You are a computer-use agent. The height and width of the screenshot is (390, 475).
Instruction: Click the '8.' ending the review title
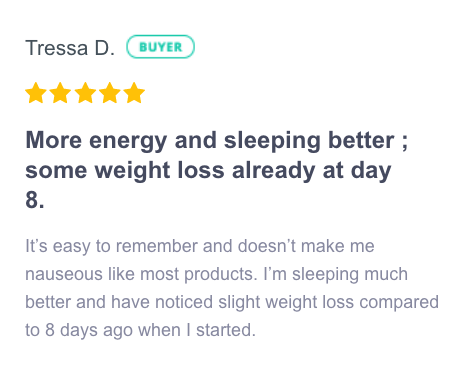(x=35, y=200)
